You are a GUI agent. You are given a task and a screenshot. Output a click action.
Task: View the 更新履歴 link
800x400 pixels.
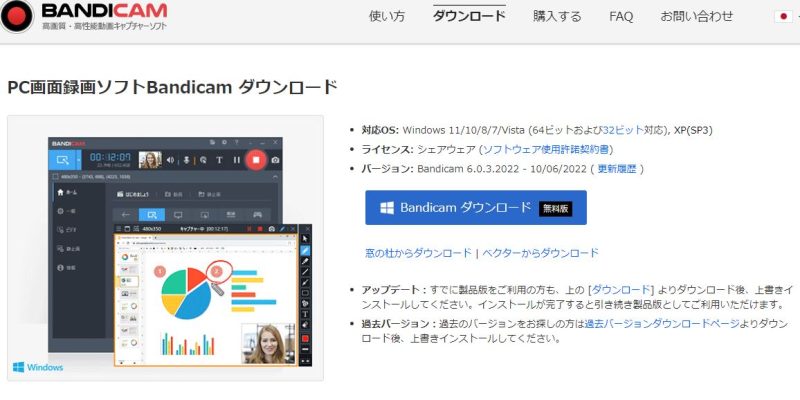[x=617, y=169]
